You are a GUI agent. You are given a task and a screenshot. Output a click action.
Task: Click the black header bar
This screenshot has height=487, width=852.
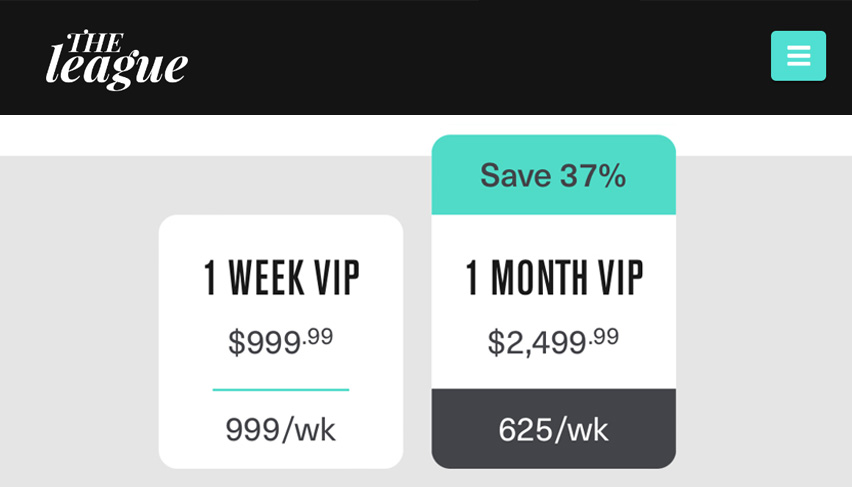pos(426,57)
